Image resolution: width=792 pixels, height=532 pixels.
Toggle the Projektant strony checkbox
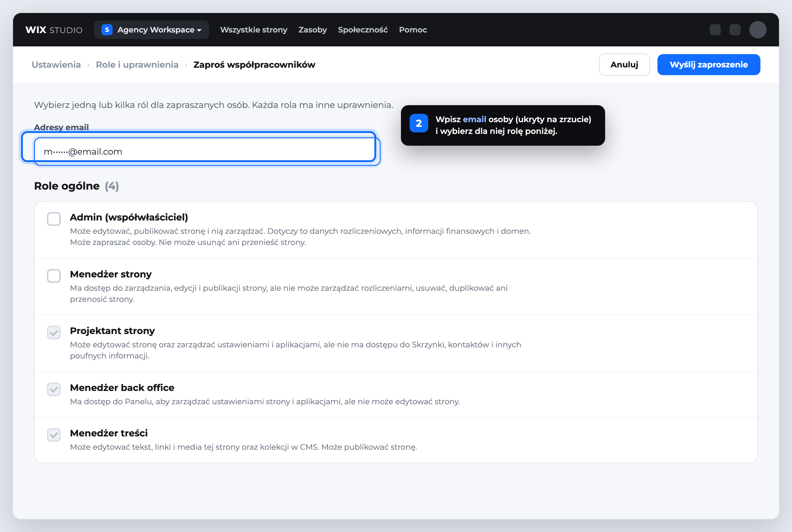click(x=54, y=332)
